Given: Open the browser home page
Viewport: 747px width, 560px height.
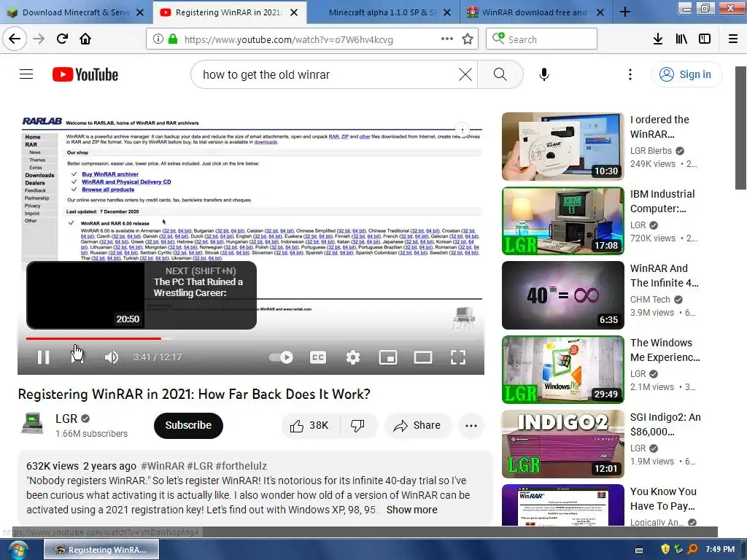Looking at the screenshot, I should coord(85,39).
